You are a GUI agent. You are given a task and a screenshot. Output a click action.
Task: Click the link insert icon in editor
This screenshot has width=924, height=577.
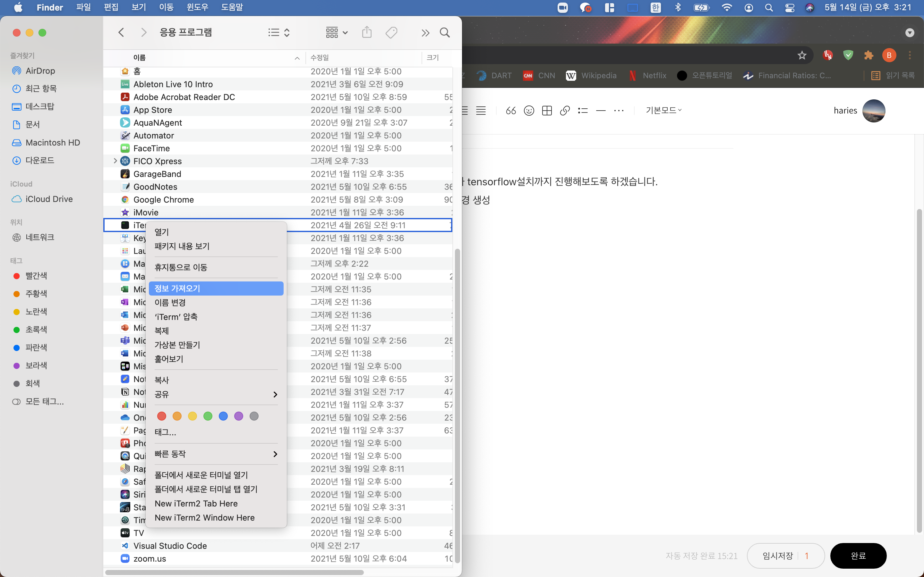[565, 111]
